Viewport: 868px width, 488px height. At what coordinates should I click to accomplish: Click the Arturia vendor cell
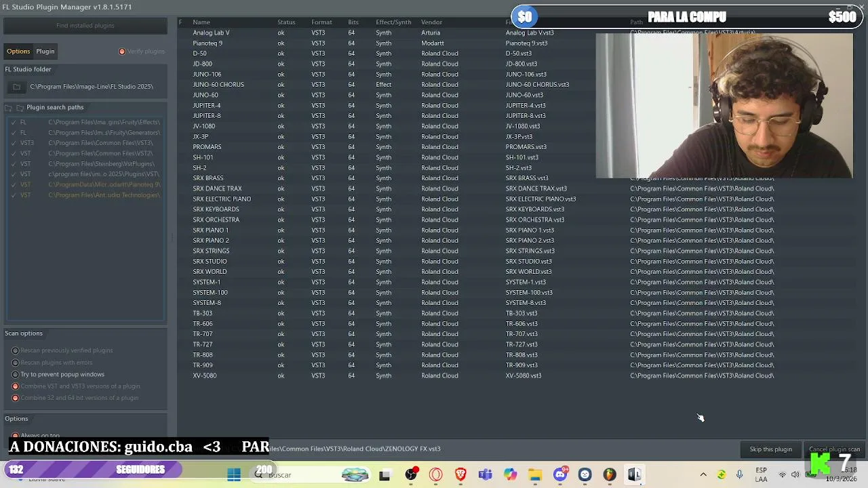(431, 33)
